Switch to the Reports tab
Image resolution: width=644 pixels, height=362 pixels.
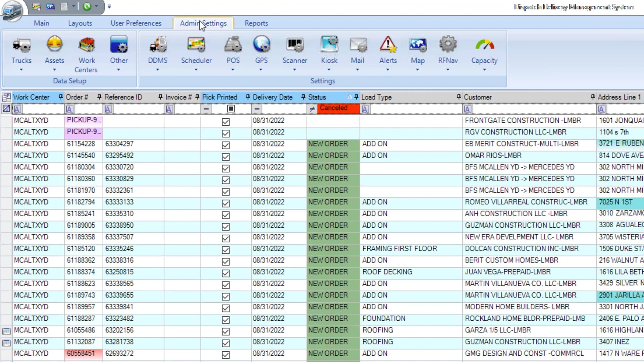click(256, 23)
